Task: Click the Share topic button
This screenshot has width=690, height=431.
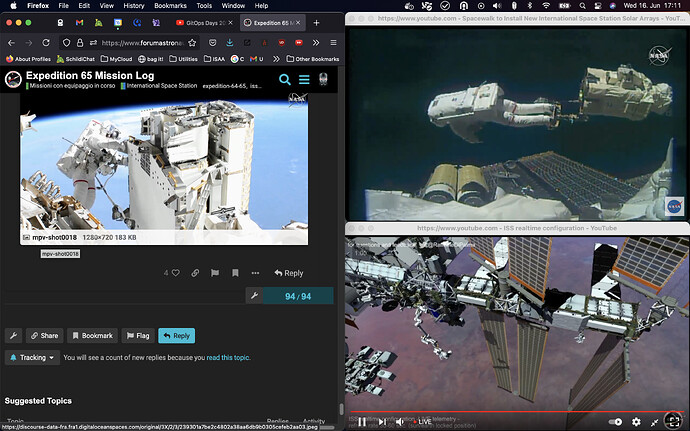Action: (44, 335)
